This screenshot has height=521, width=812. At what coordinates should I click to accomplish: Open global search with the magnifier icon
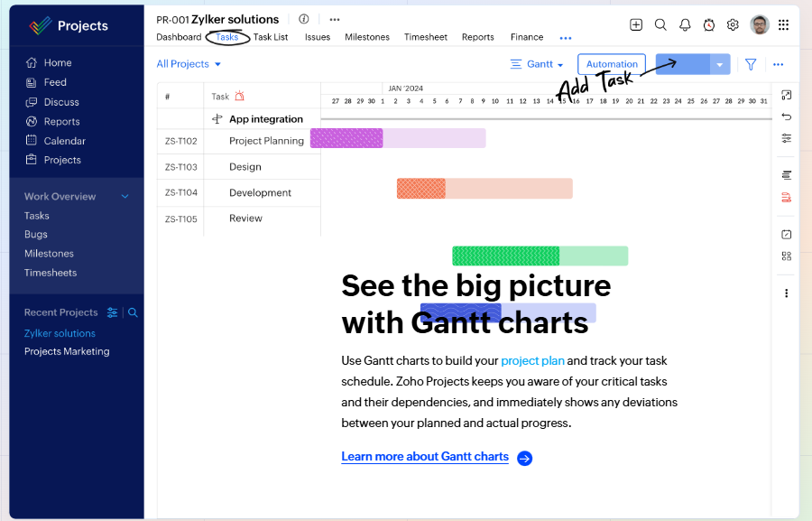661,24
